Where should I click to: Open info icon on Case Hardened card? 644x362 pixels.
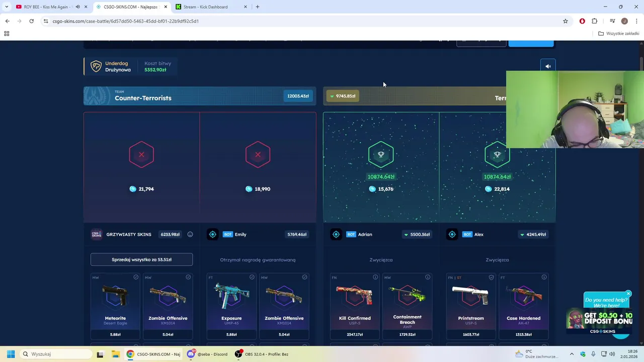[x=544, y=277]
